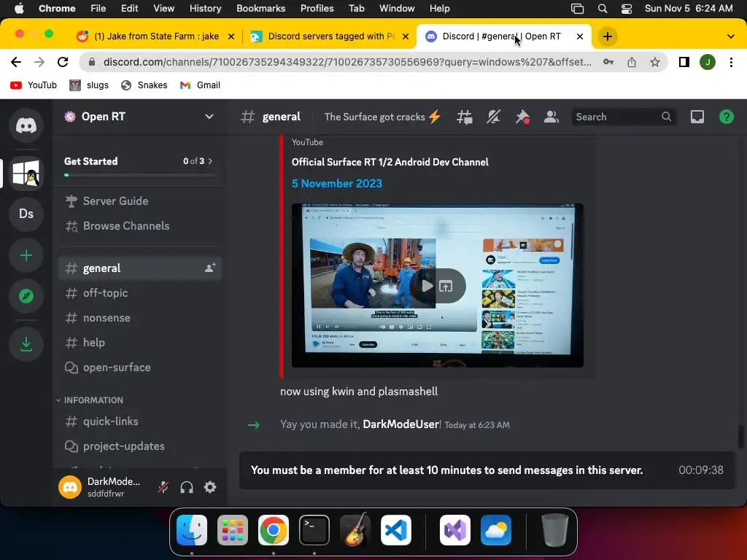The width and height of the screenshot is (747, 560).
Task: Open the Bookmarks menu in menu bar
Action: click(x=260, y=8)
